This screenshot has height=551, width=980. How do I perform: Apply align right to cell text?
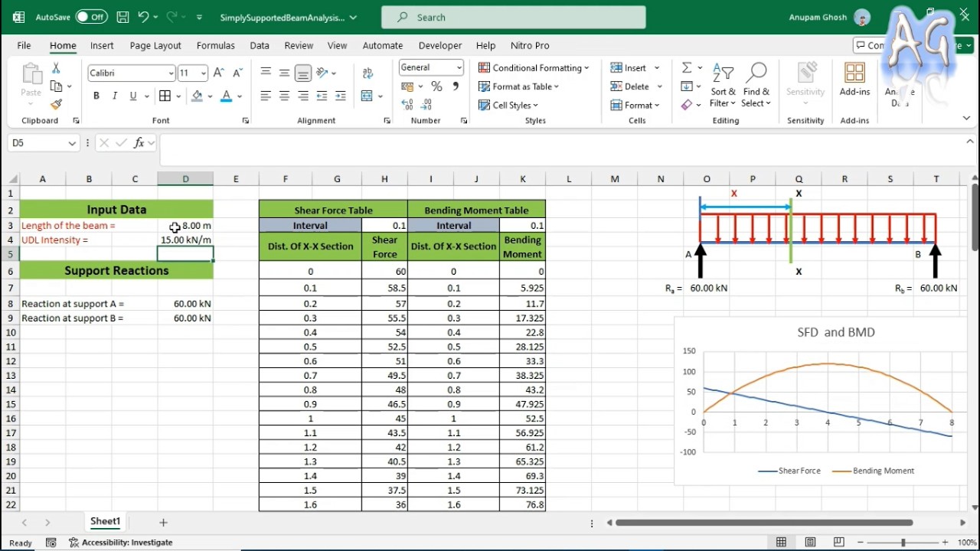pyautogui.click(x=303, y=96)
